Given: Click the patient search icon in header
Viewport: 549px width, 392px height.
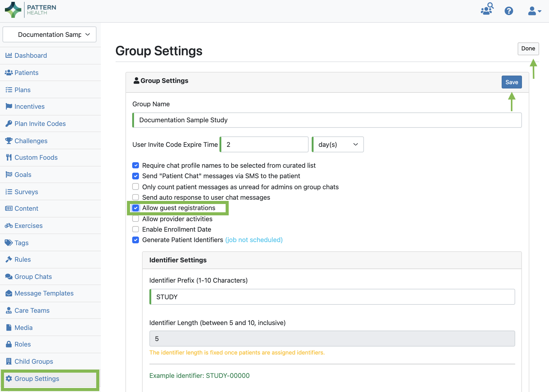Looking at the screenshot, I should pyautogui.click(x=487, y=9).
